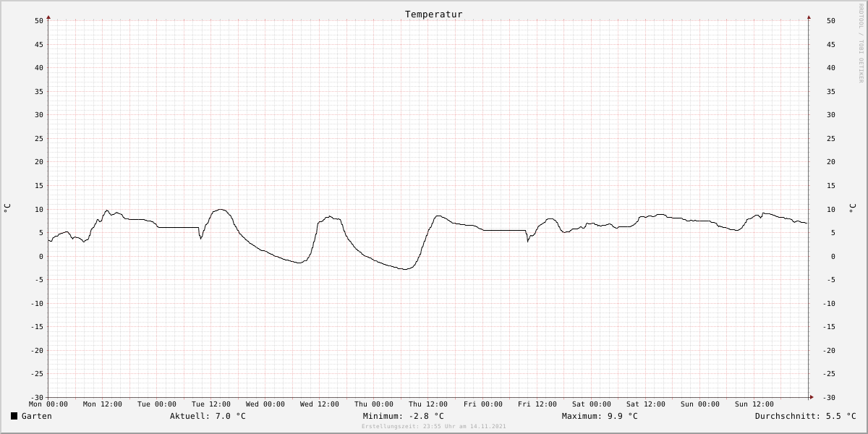Click the 'Garten' legend label

click(37, 416)
